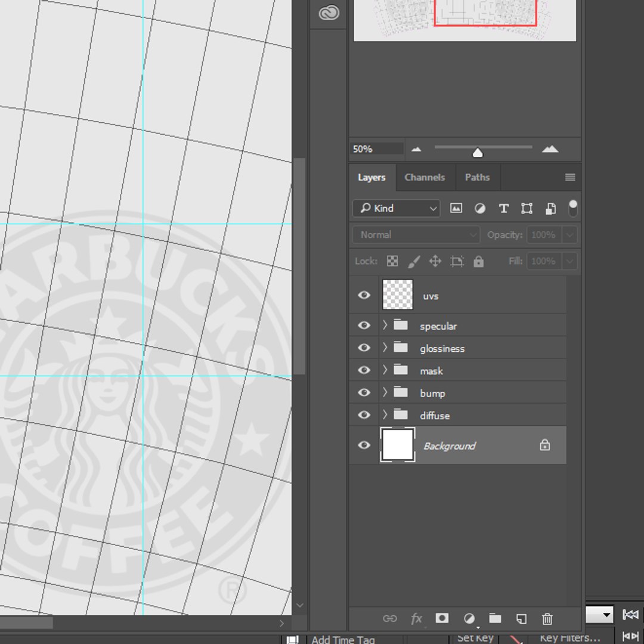Open the Creative Cloud Libraries panel icon
This screenshot has width=644, height=644.
(329, 13)
